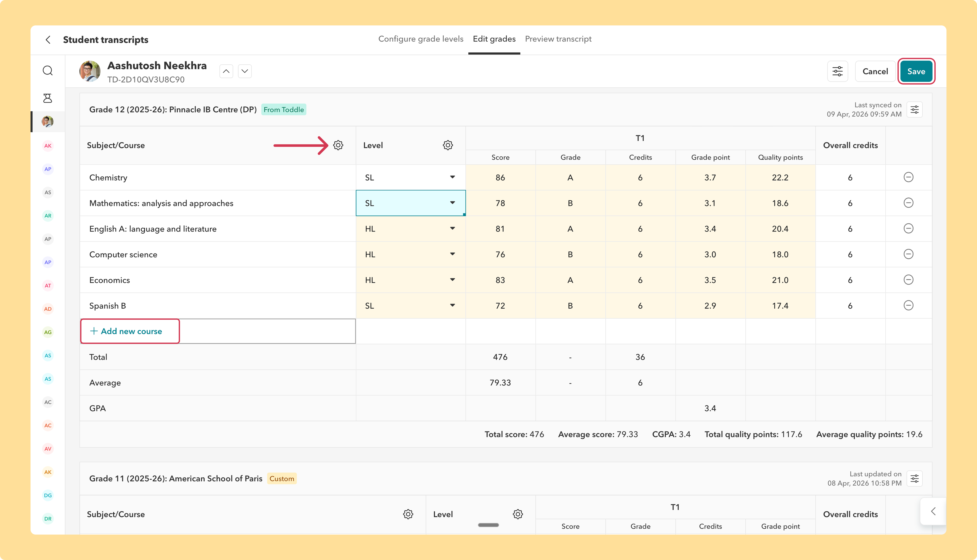Open transcript filter settings icon beside Cancel
Viewport: 977px width, 560px height.
(837, 71)
